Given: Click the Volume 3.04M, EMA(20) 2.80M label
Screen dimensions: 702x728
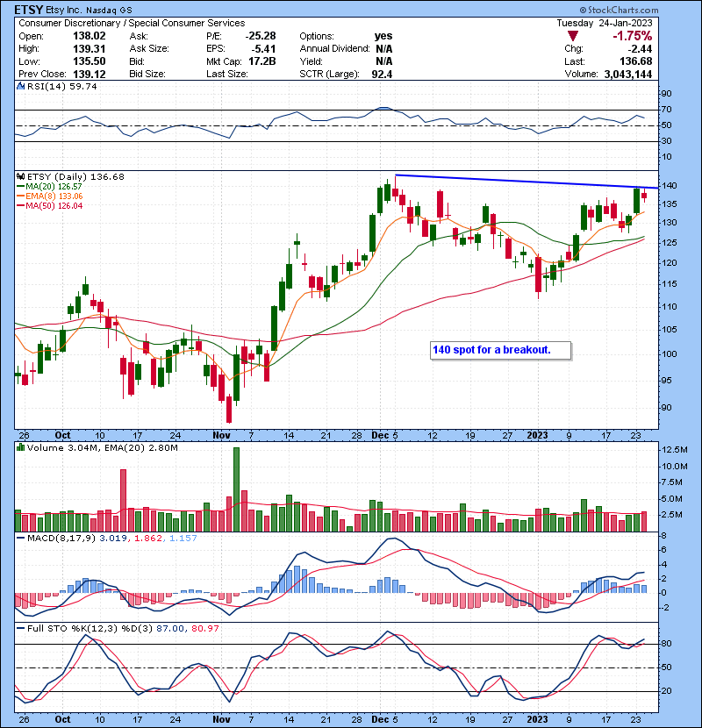Looking at the screenshot, I should click(x=102, y=448).
